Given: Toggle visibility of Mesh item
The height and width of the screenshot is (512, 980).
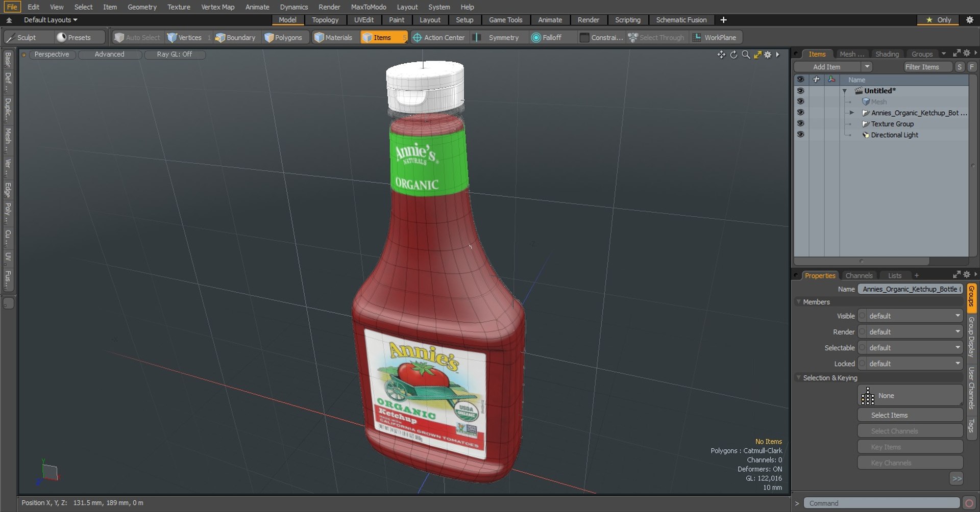Looking at the screenshot, I should [x=800, y=101].
